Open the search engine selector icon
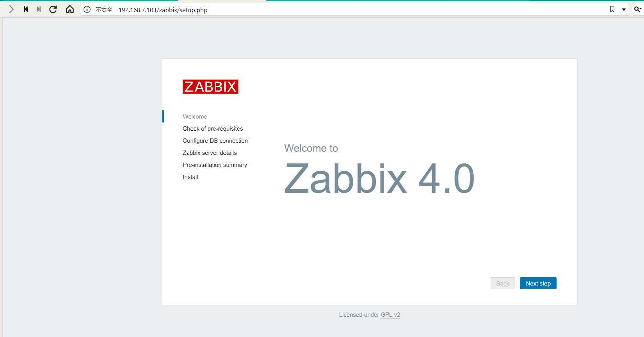The image size is (644, 337). (638, 9)
